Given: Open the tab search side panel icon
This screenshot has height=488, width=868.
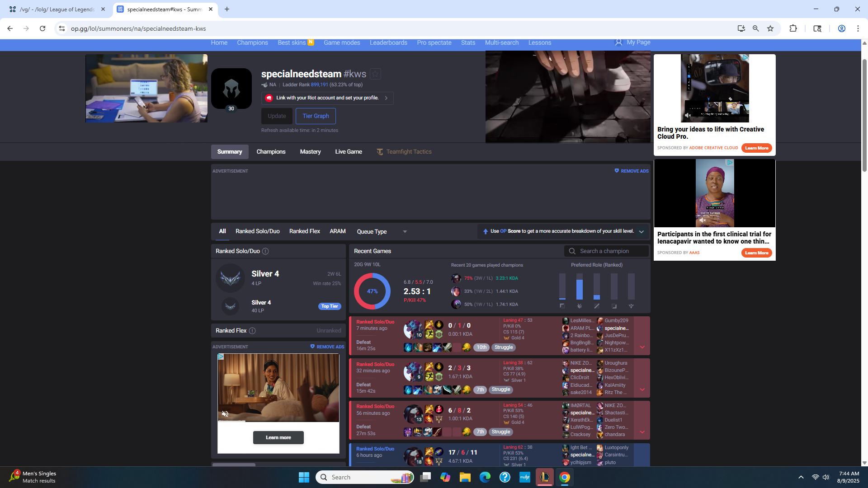Looking at the screenshot, I should (x=817, y=28).
